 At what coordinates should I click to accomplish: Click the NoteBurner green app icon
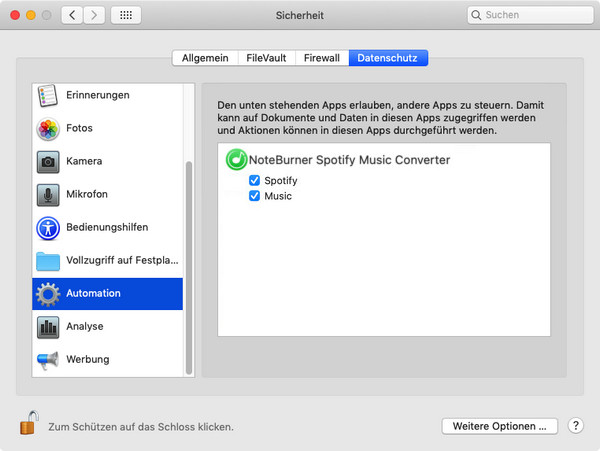[236, 160]
